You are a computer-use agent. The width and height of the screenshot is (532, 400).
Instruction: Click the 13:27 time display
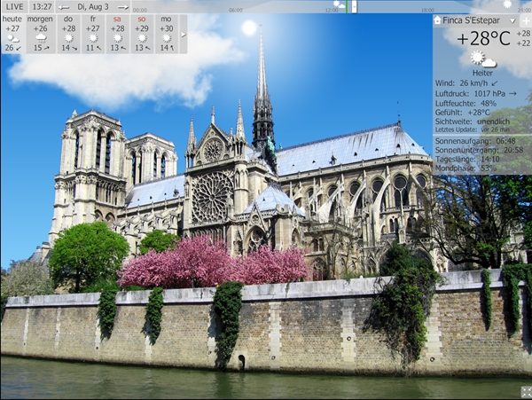42,6
